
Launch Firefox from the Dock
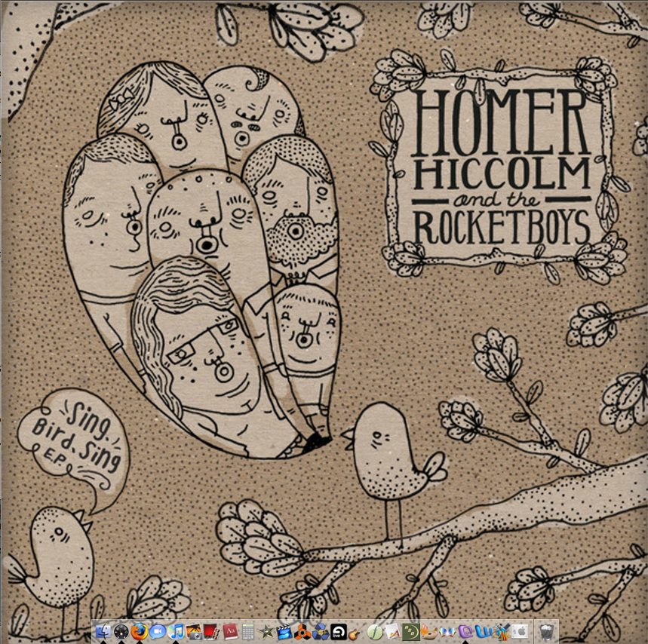[x=140, y=632]
